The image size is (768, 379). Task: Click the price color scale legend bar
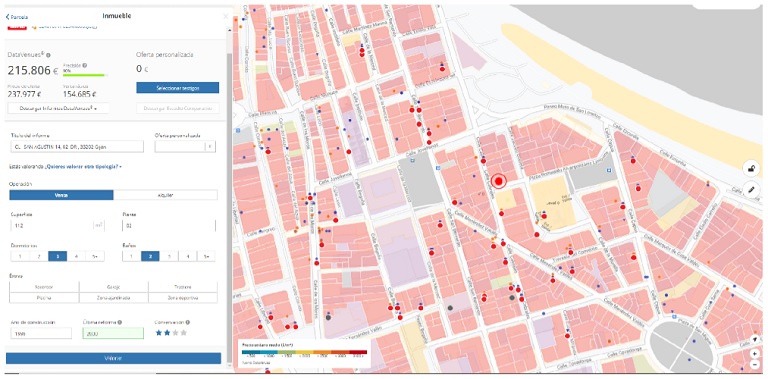[304, 352]
